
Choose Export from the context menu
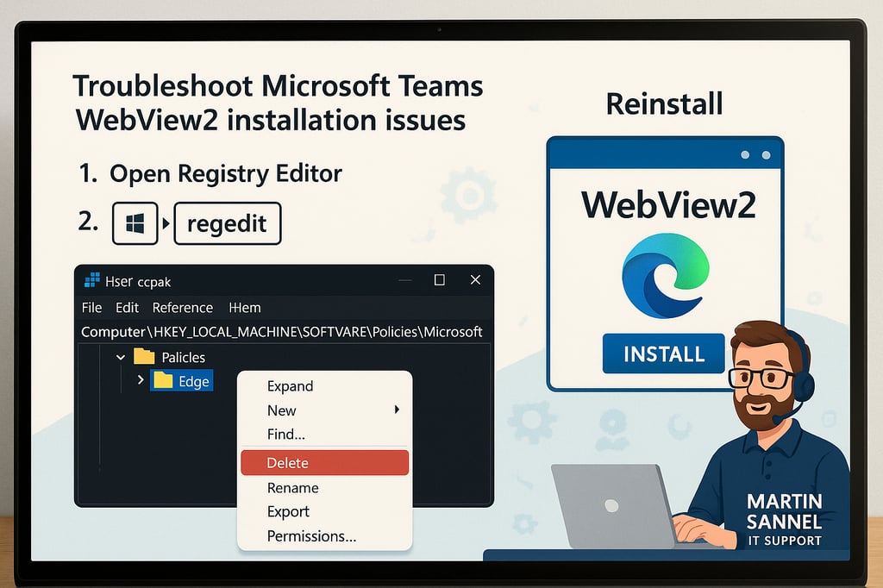point(288,512)
